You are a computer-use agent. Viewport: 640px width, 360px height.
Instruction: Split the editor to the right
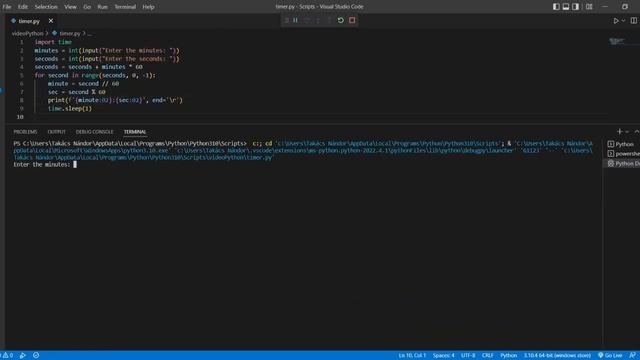pyautogui.click(x=633, y=21)
